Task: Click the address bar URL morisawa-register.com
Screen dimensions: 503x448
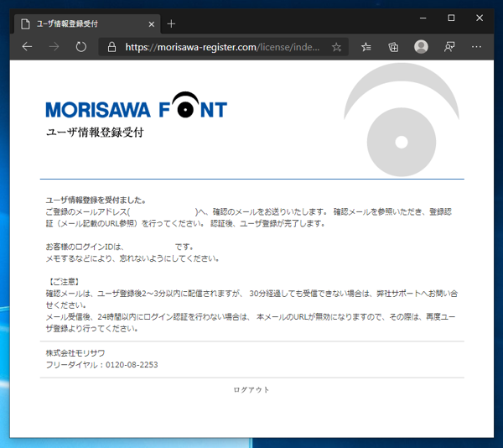Action: click(222, 47)
